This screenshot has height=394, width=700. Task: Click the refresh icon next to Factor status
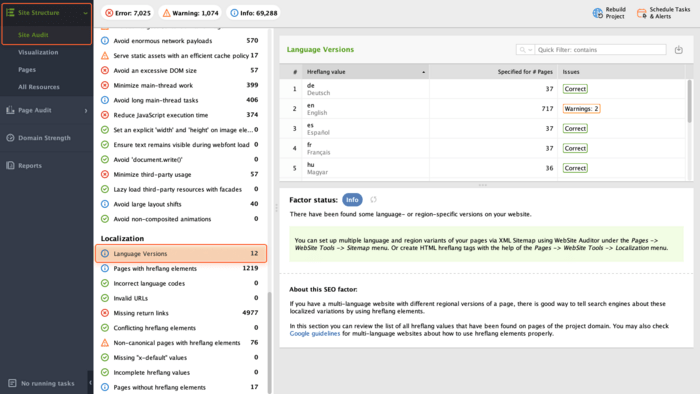tap(373, 200)
